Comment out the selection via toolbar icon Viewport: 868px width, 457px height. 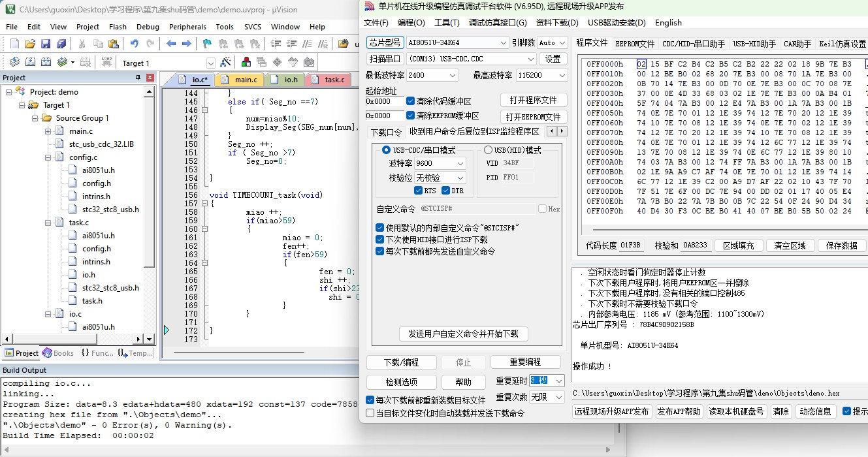click(307, 44)
